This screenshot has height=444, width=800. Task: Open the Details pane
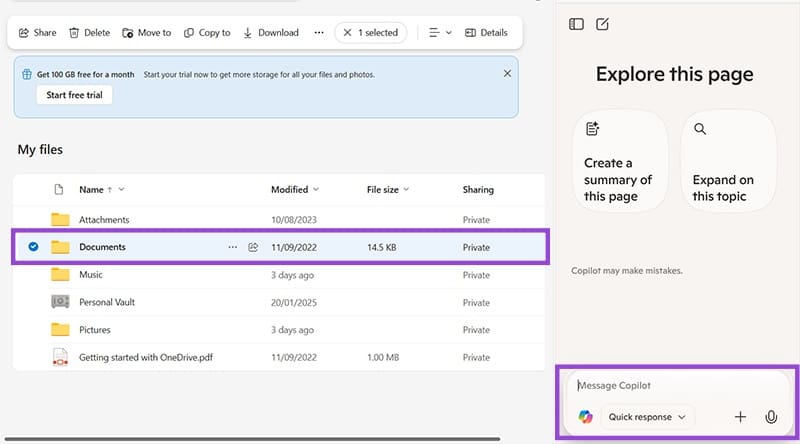pyautogui.click(x=486, y=33)
